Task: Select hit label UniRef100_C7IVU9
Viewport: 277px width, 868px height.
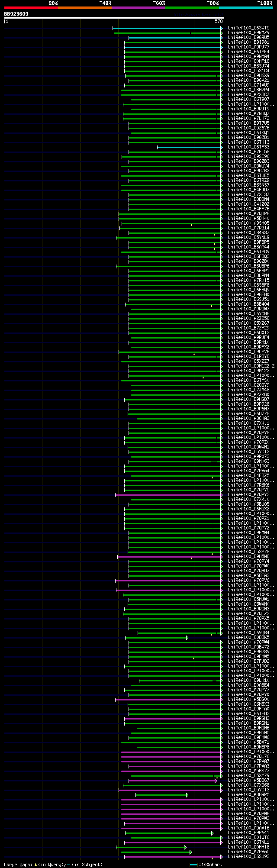Action: click(248, 85)
